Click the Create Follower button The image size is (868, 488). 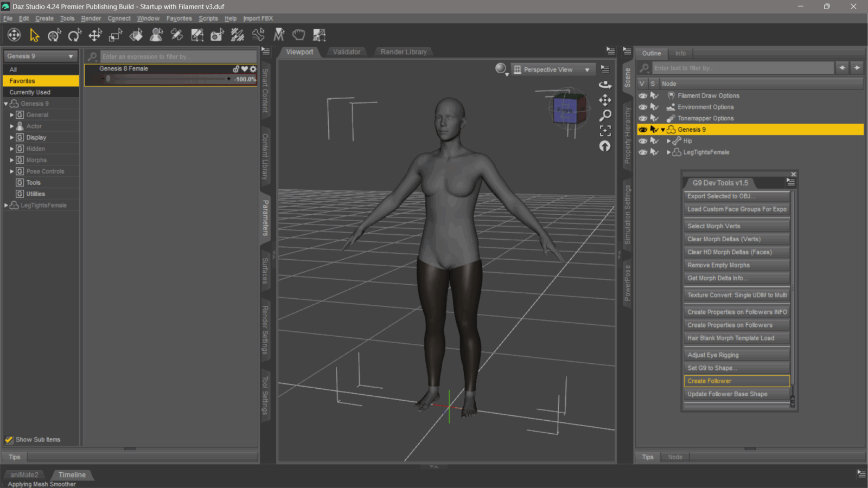pyautogui.click(x=736, y=381)
